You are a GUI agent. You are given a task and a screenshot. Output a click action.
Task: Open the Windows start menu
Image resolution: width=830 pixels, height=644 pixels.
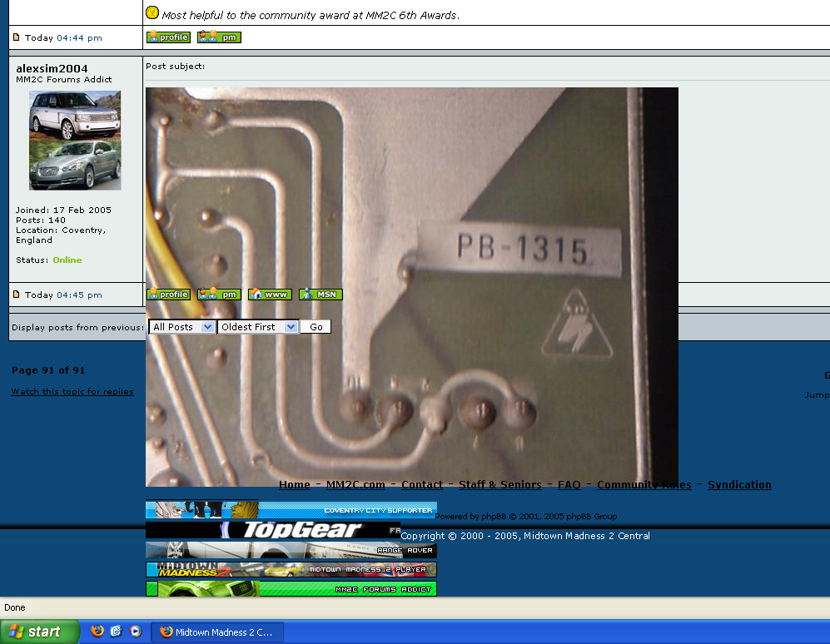point(40,632)
